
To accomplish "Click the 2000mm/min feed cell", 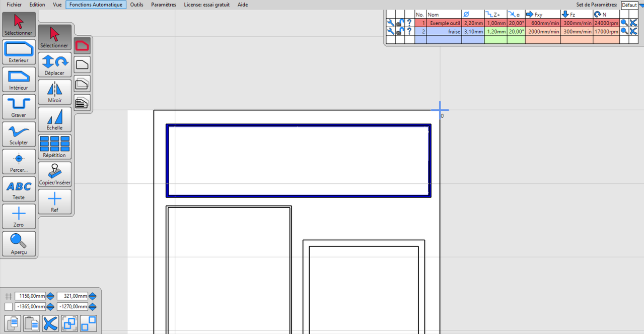I will 542,31.
